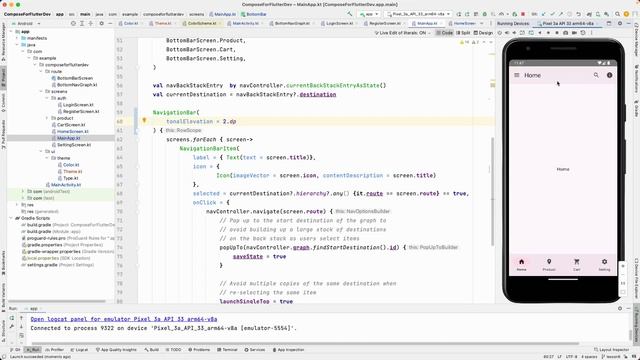Tap the Cart icon in emulator bottom bar
Screen dimensions: 640x360
pos(576,262)
